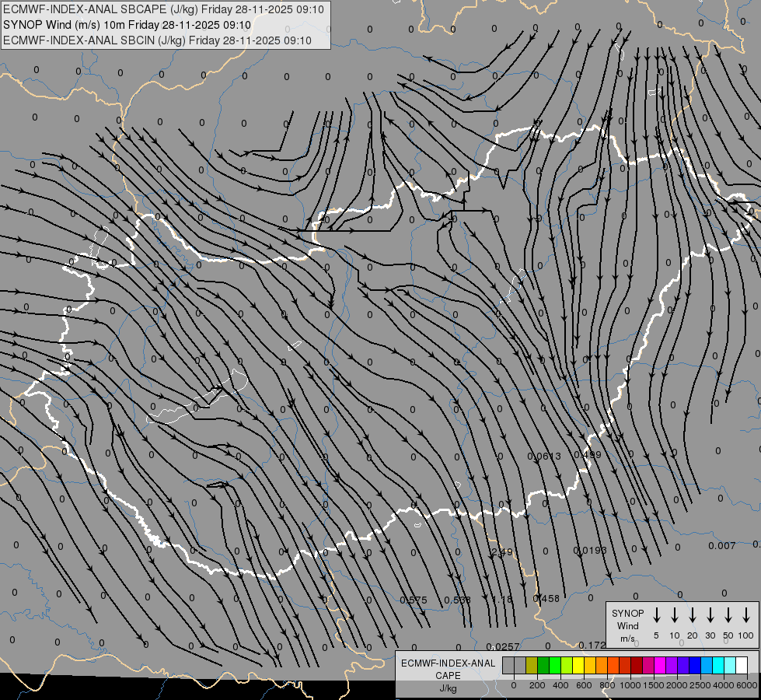
Task: Pick the dark green CAPE legend swatch
Action: (x=543, y=665)
